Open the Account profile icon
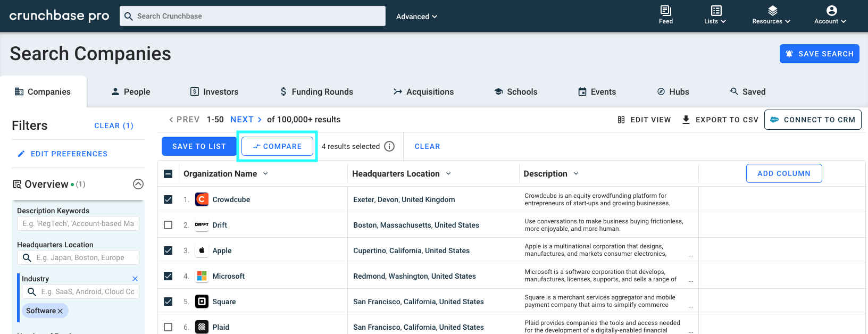 tap(832, 11)
